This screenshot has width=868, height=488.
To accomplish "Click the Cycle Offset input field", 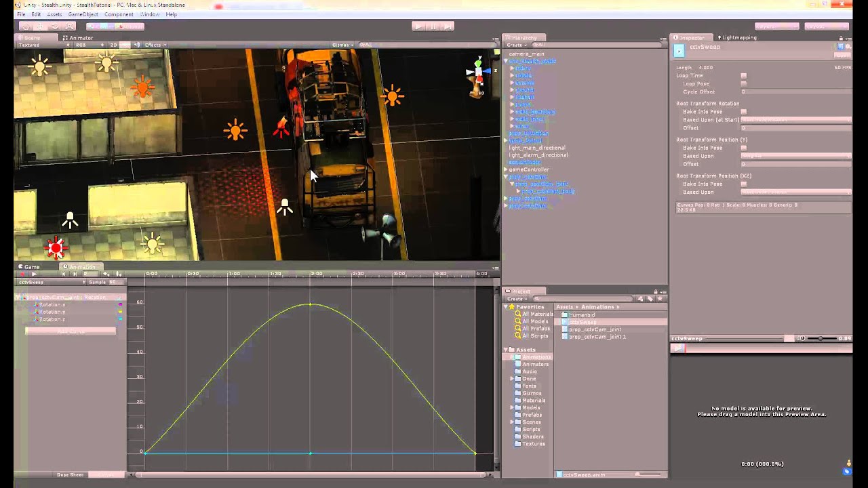I will pyautogui.click(x=796, y=91).
